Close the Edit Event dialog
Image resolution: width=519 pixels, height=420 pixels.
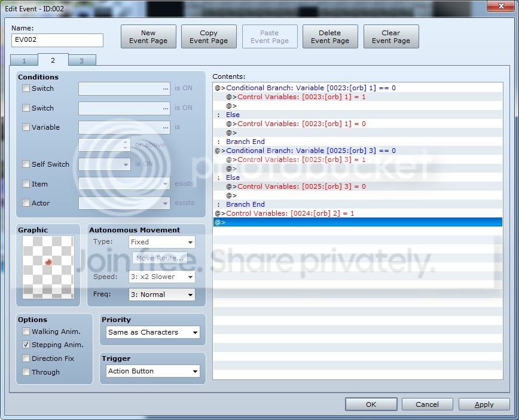click(501, 6)
